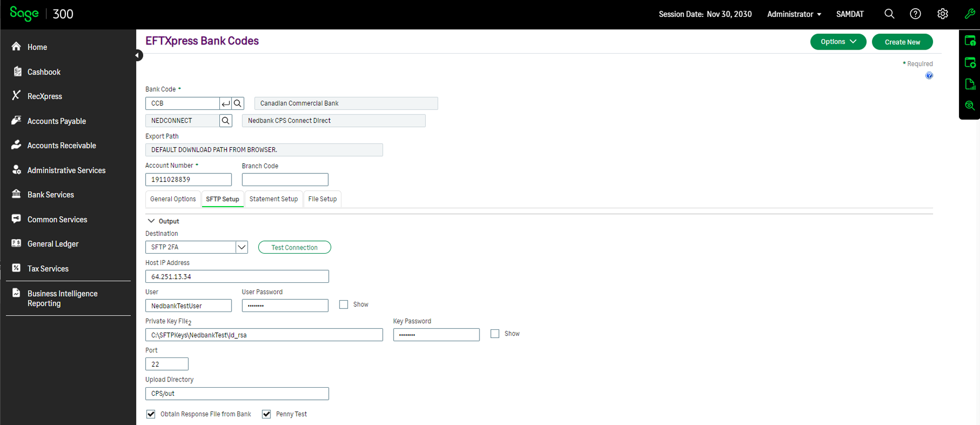980x425 pixels.
Task: Open the Home sidebar icon
Action: pyautogui.click(x=16, y=47)
